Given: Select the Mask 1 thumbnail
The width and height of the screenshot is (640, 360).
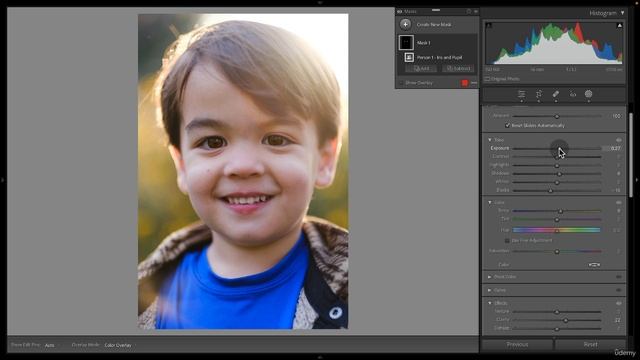Looking at the screenshot, I should pyautogui.click(x=406, y=42).
